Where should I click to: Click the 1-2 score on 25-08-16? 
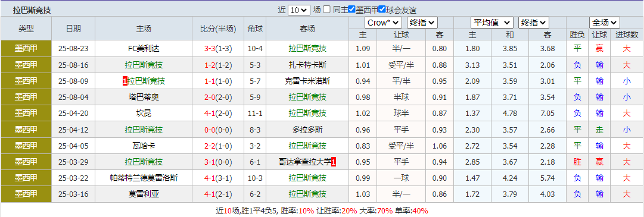pyautogui.click(x=210, y=65)
